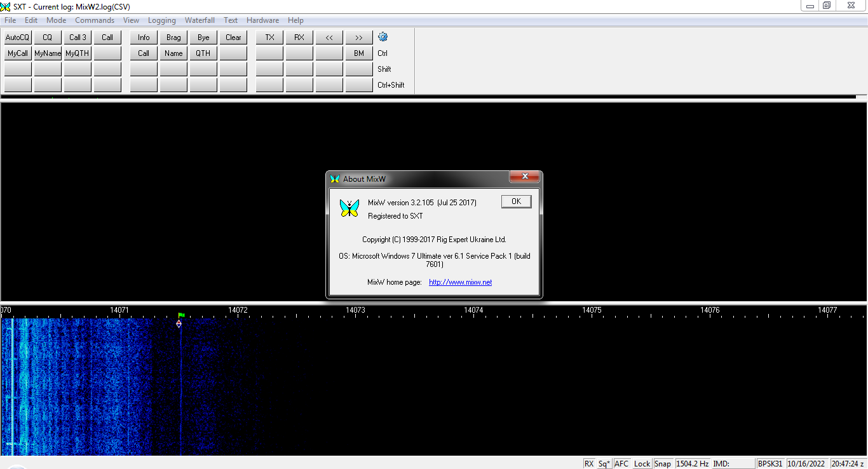Image resolution: width=868 pixels, height=469 pixels.
Task: Click the butterfly icon in About MixW title bar
Action: 335,179
